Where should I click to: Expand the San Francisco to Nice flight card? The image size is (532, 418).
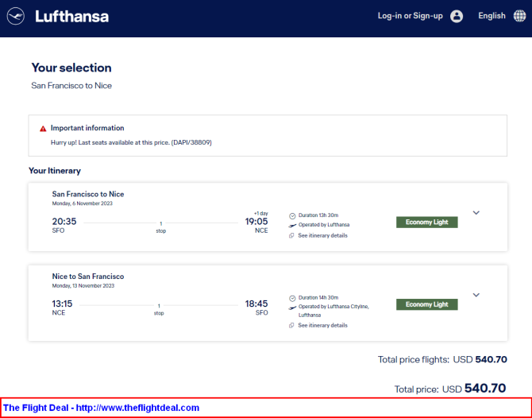pos(476,213)
